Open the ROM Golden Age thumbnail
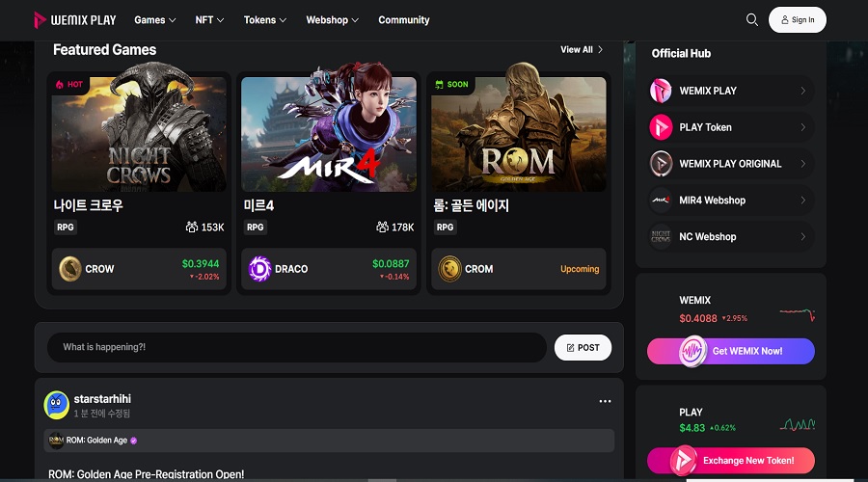868x482 pixels. pos(519,133)
